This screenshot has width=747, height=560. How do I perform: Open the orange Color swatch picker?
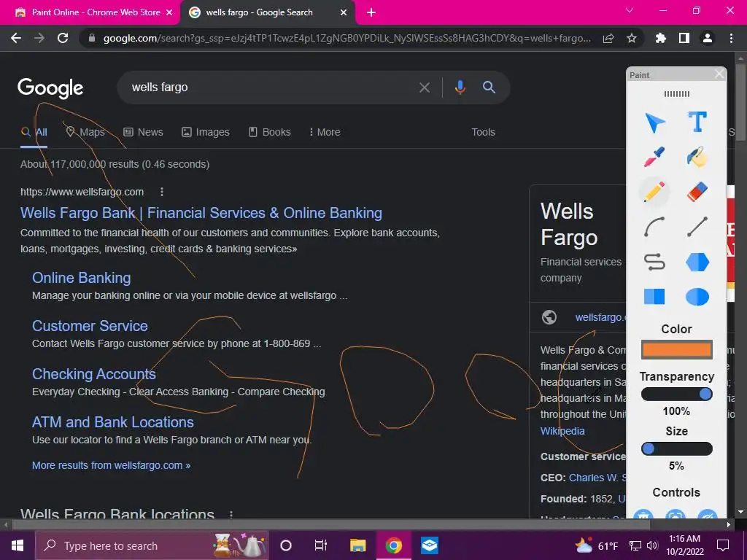point(677,349)
